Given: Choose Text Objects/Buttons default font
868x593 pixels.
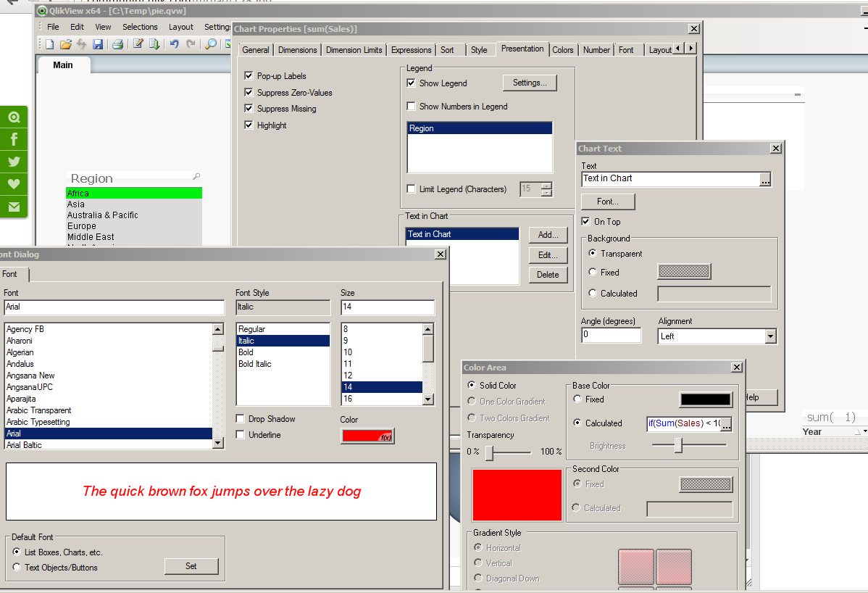Looking at the screenshot, I should coord(17,567).
